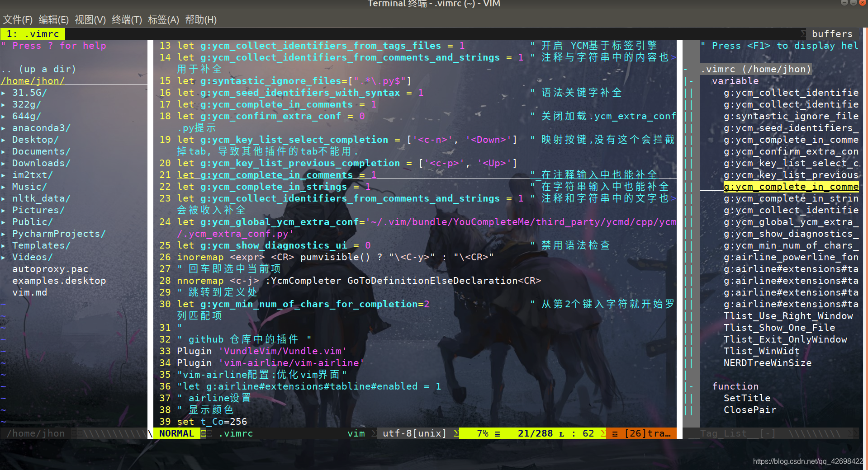868x470 pixels.
Task: Open the Public/ folder in NERDTree
Action: (33, 222)
